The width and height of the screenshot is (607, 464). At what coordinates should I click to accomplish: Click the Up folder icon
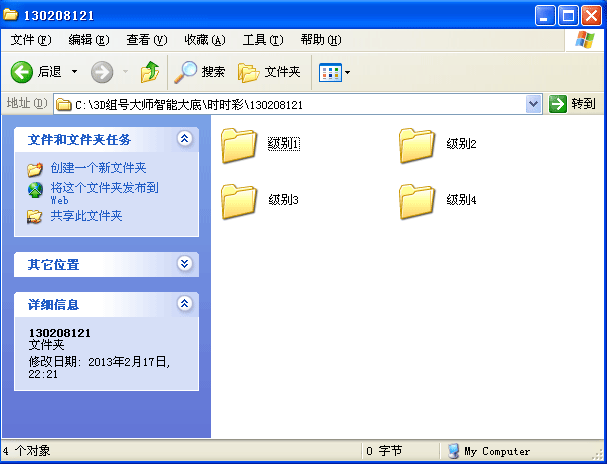tap(150, 72)
